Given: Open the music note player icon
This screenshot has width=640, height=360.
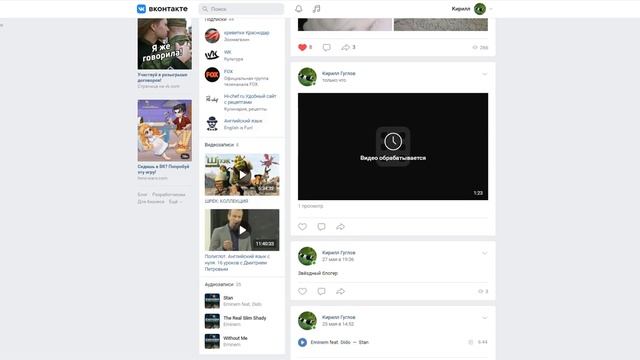Looking at the screenshot, I should pyautogui.click(x=316, y=9).
